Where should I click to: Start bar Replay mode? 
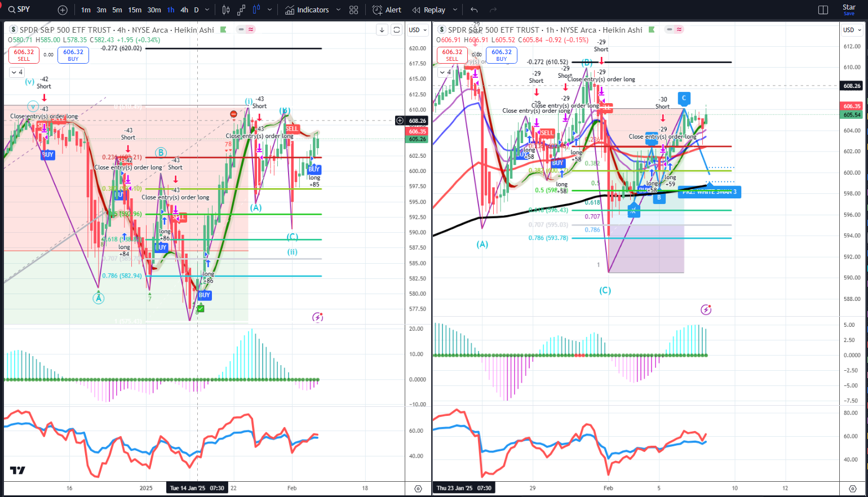click(429, 10)
